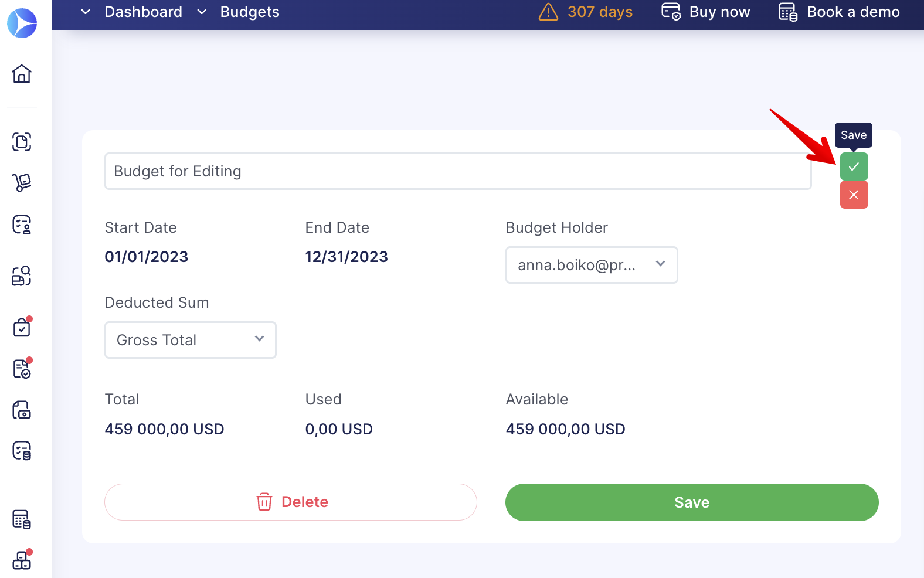Open the Deducted Sum Gross Total dropdown
The height and width of the screenshot is (578, 924).
(191, 340)
